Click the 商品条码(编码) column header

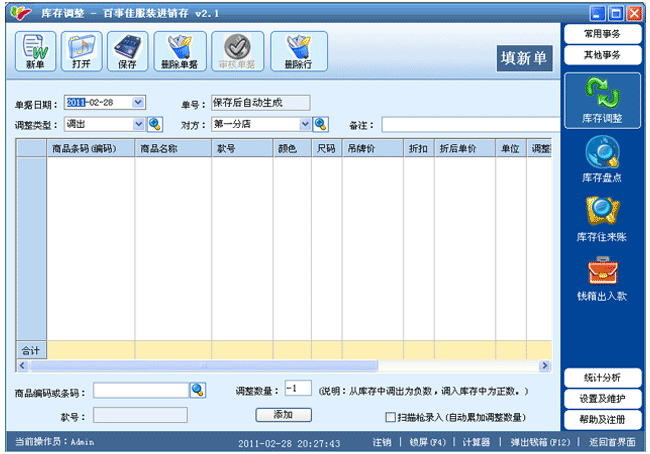tap(91, 148)
